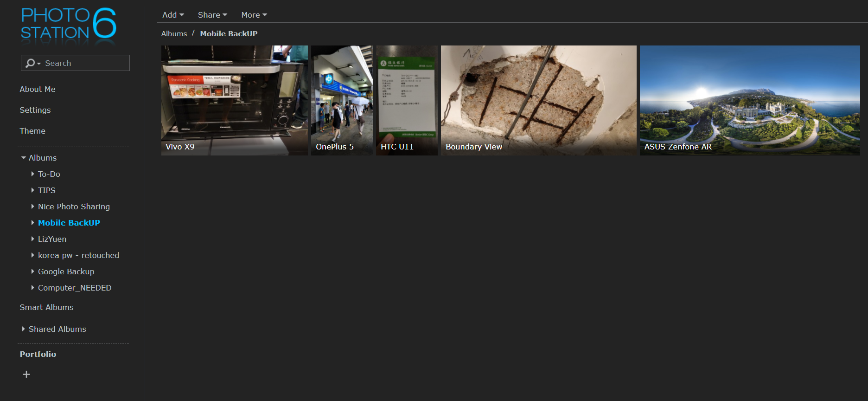
Task: Open the Boundary View album thumbnail
Action: pyautogui.click(x=539, y=100)
